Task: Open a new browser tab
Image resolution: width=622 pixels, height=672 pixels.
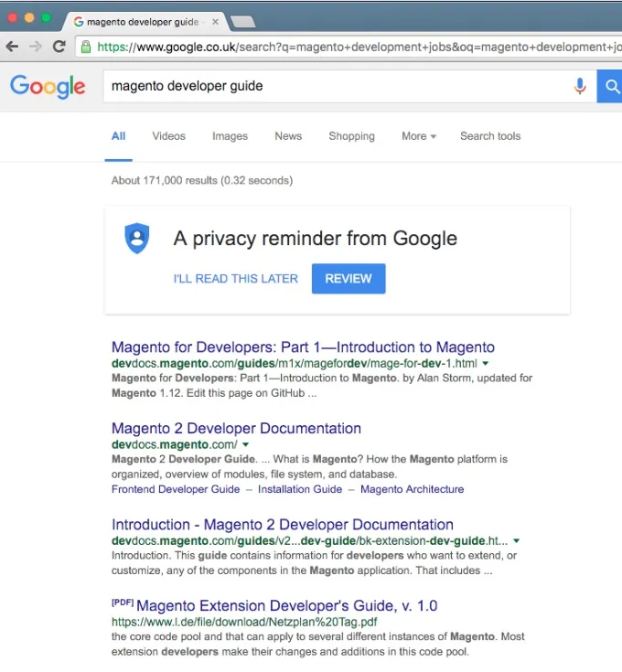Action: coord(242,21)
